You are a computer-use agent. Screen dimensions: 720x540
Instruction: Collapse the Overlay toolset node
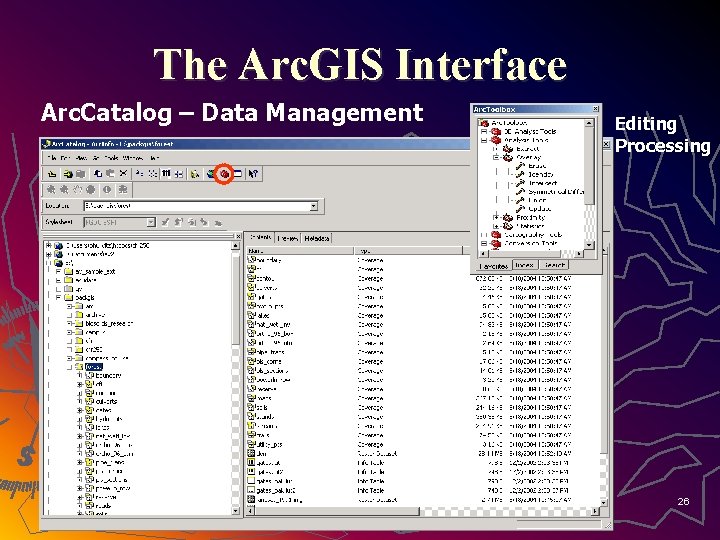[496, 158]
